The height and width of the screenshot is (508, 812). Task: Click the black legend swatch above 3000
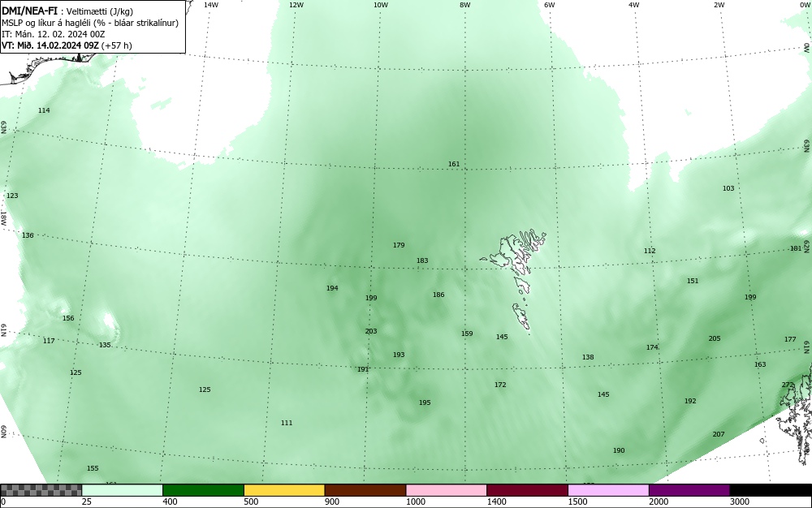pyautogui.click(x=771, y=490)
